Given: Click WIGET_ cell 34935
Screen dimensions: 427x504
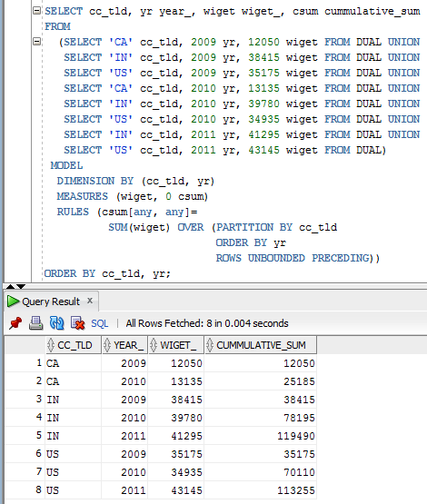Looking at the screenshot, I should click(176, 472).
